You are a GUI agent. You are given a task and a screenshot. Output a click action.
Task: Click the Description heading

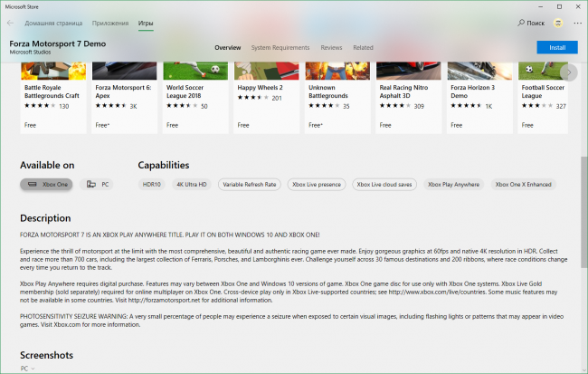(45, 218)
